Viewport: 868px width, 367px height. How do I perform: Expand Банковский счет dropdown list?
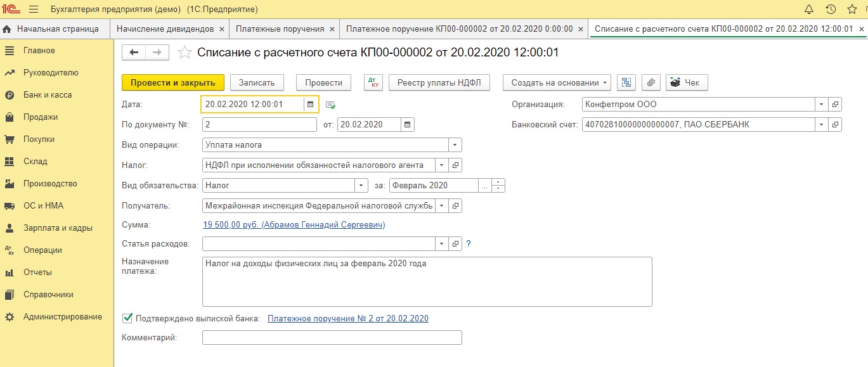point(821,124)
